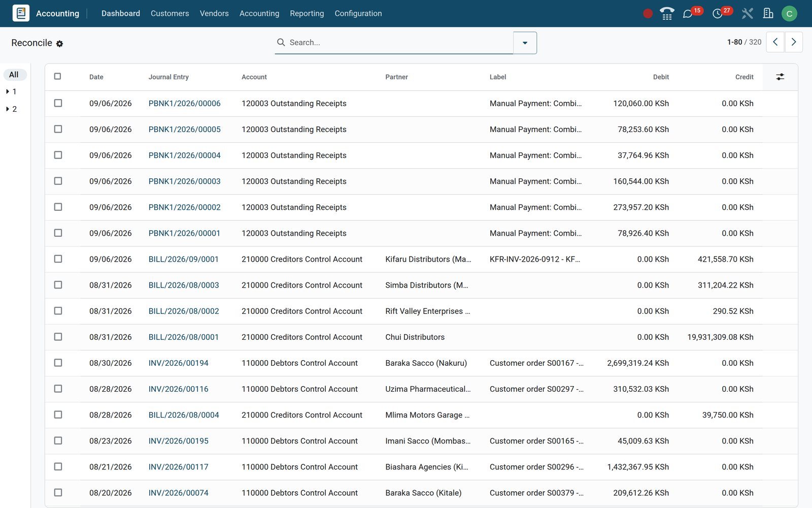Click the 1-80 / 320 pager counter
This screenshot has height=508, width=812.
(744, 42)
